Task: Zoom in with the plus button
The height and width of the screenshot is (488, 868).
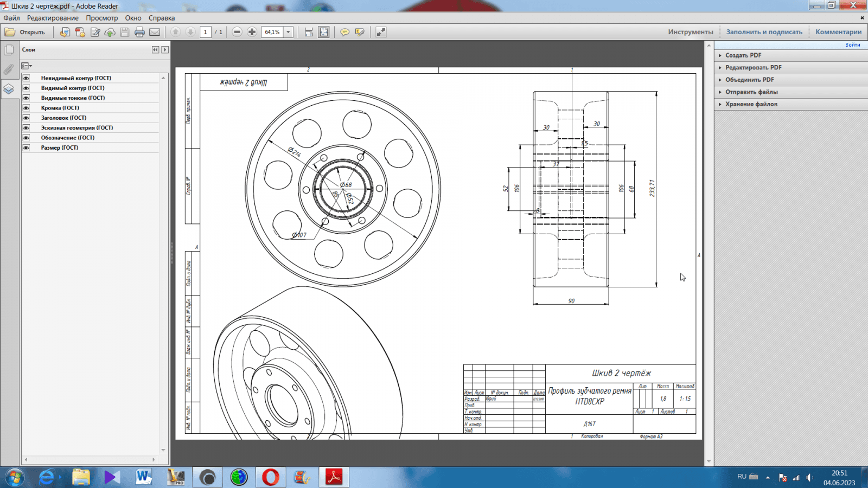Action: tap(252, 32)
